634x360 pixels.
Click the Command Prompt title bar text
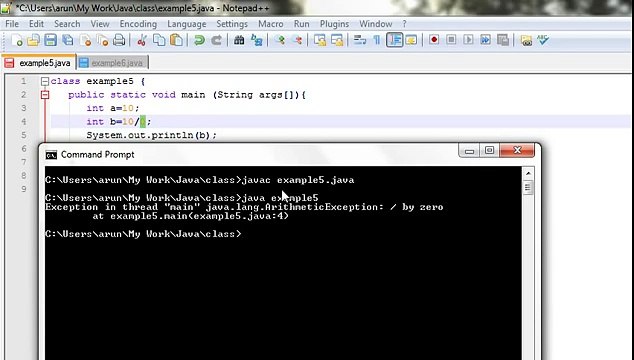click(x=97, y=155)
